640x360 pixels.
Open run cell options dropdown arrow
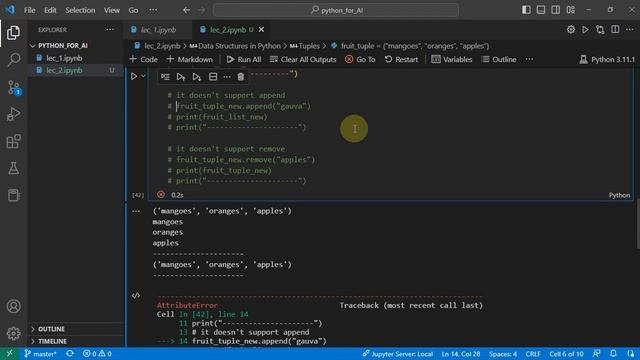pos(143,76)
